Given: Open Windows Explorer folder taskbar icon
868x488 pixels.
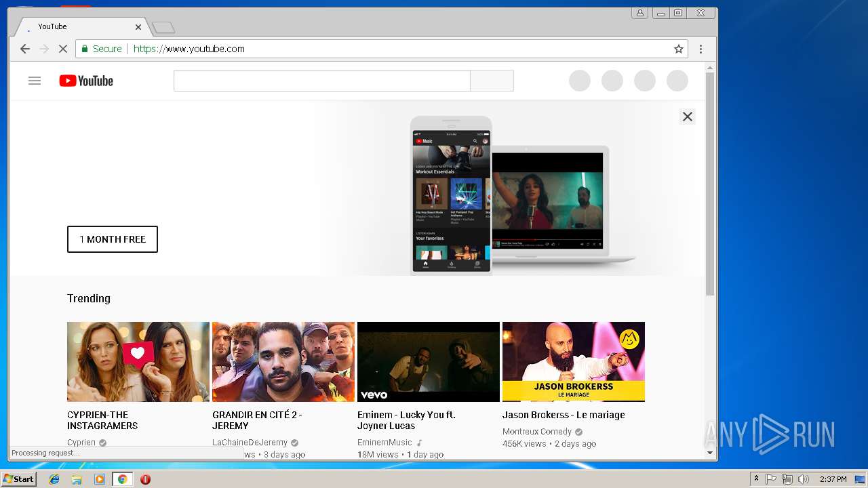Looking at the screenshot, I should tap(77, 479).
